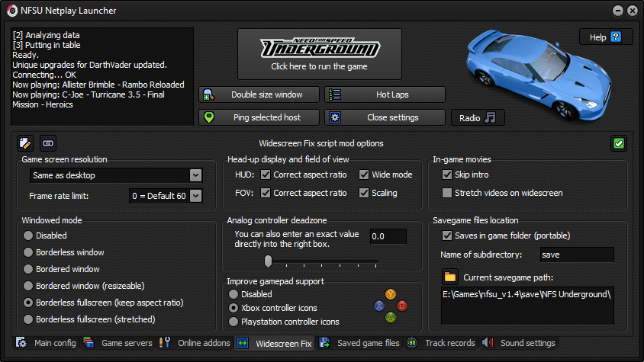Select Borderless fullscreen (stretched)
Viewport: 644px width, 362px height.
28,319
